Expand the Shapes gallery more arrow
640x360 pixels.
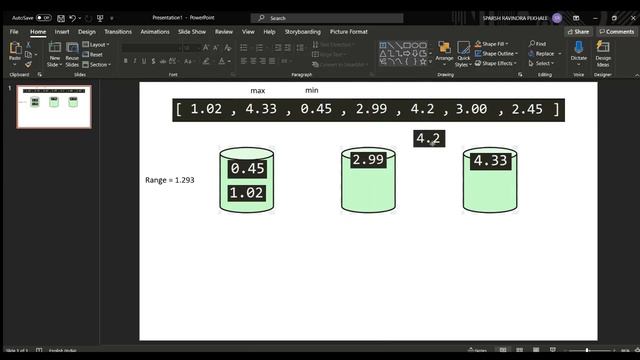pyautogui.click(x=431, y=62)
